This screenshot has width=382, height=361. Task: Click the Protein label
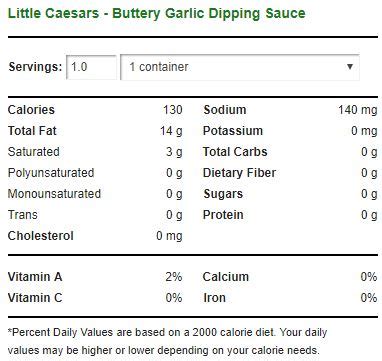[223, 215]
